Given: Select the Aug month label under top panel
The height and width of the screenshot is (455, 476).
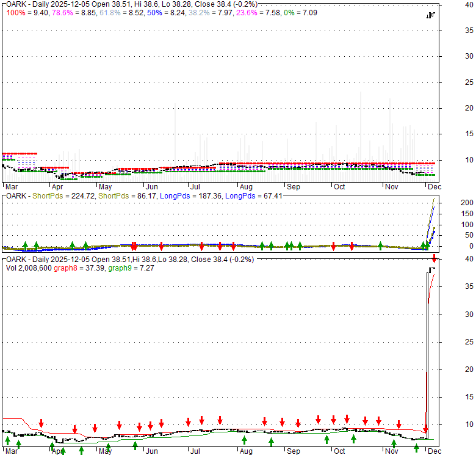Looking at the screenshot, I should tap(246, 187).
